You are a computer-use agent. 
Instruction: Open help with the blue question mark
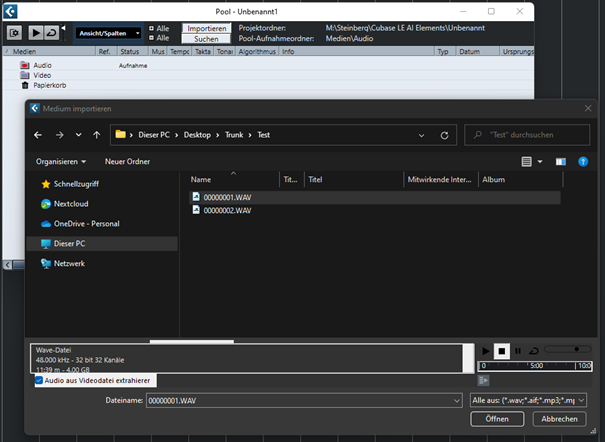[x=583, y=162]
